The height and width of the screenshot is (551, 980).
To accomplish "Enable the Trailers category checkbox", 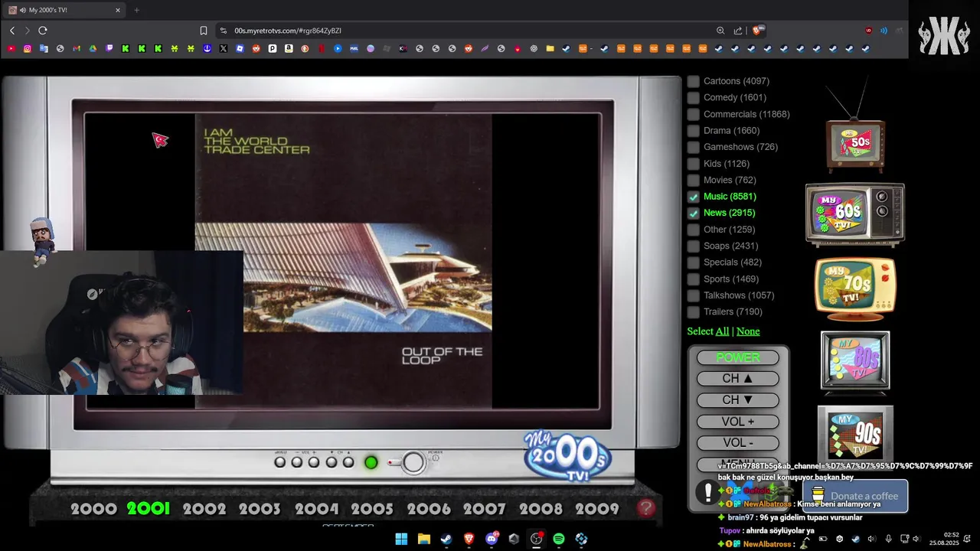I will click(694, 311).
